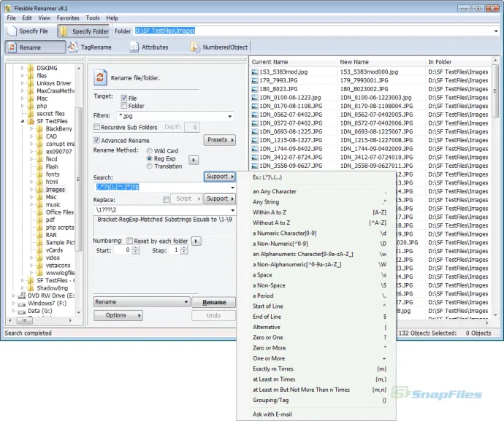
Task: Open the Tools menu
Action: tap(93, 18)
